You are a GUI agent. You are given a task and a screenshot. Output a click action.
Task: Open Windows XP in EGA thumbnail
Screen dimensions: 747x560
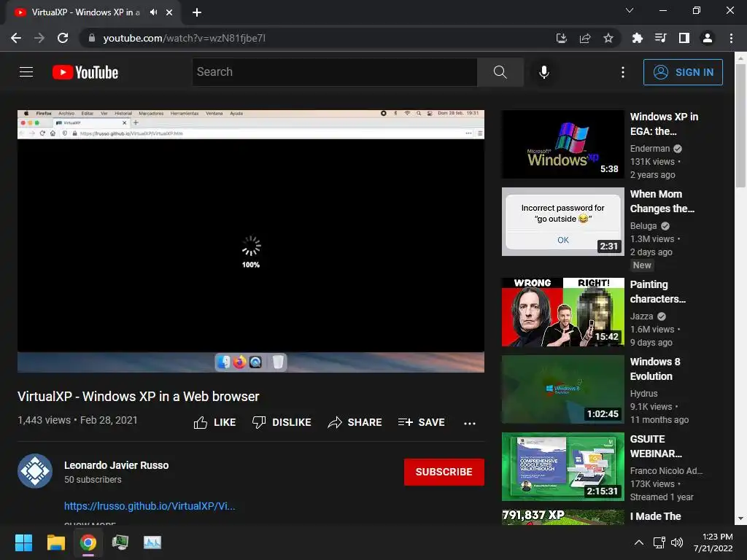click(x=562, y=144)
